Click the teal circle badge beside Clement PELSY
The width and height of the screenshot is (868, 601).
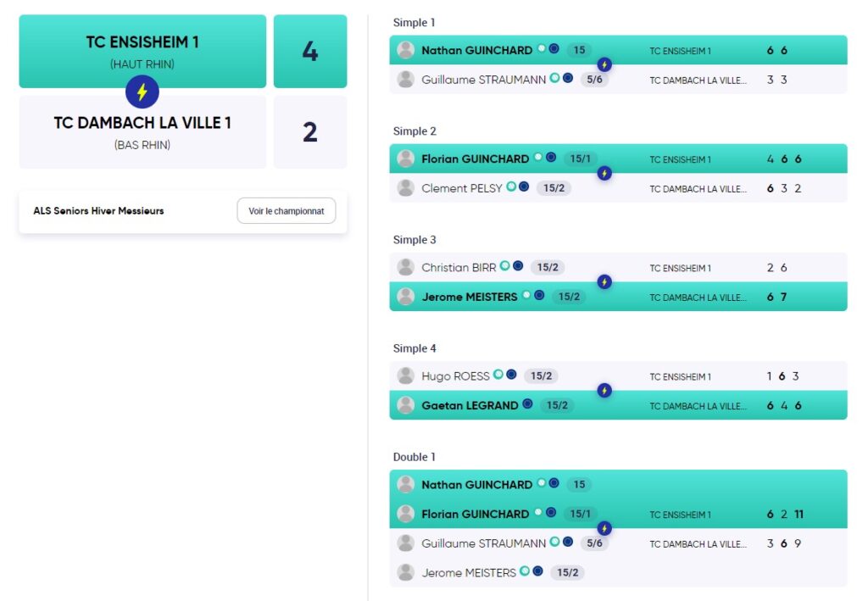tap(511, 186)
